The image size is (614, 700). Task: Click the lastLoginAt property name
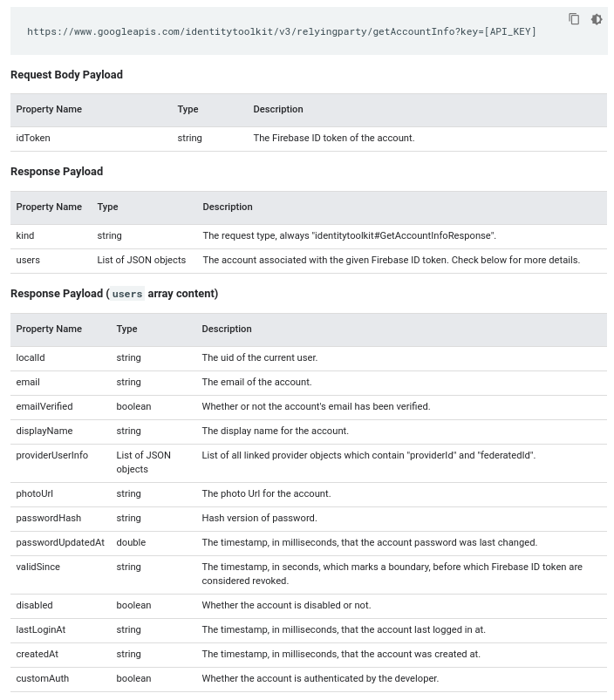pyautogui.click(x=41, y=630)
